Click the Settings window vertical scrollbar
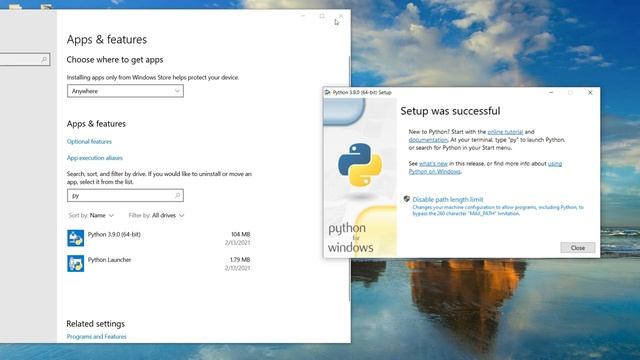 [349, 178]
